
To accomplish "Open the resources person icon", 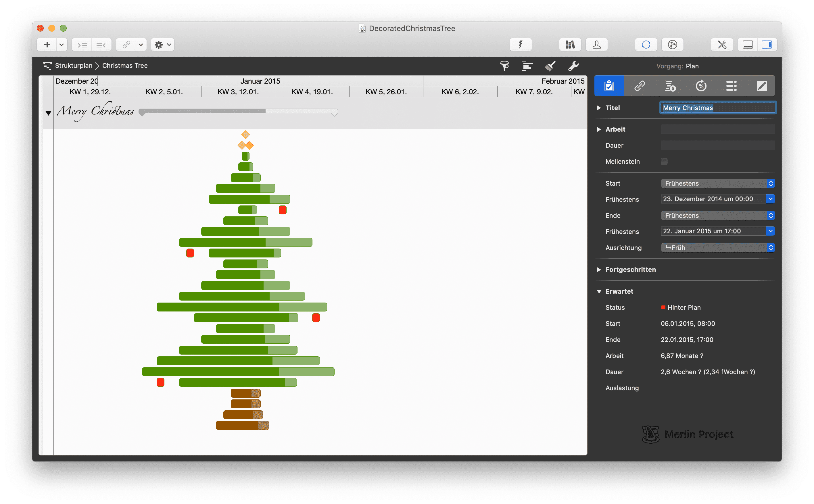I will coord(596,44).
